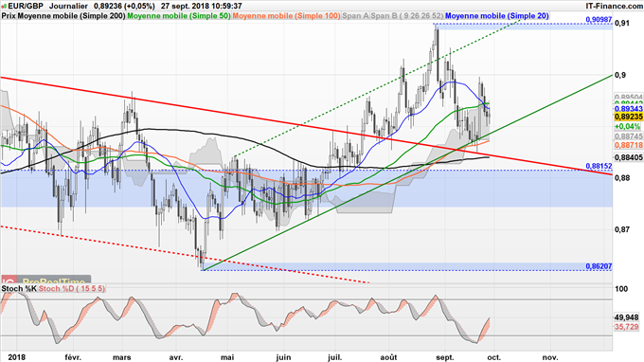Click the 'août' time axis label

388,357
